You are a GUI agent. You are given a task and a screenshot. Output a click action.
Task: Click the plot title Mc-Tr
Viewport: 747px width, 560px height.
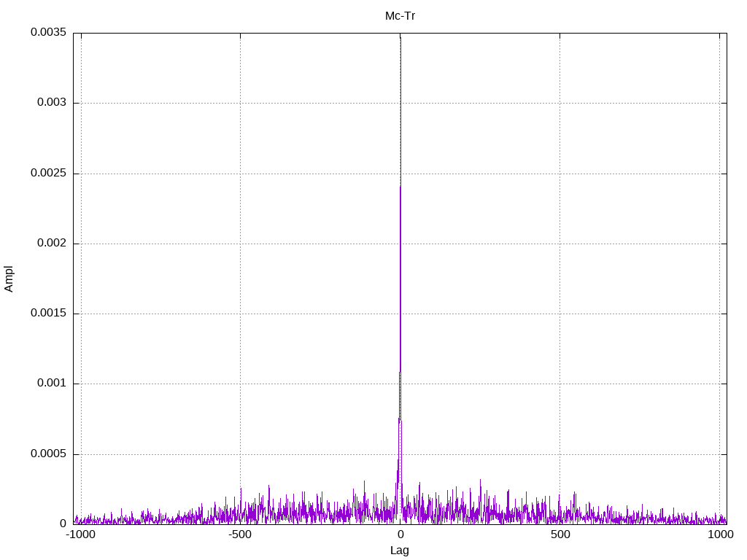[x=400, y=16]
